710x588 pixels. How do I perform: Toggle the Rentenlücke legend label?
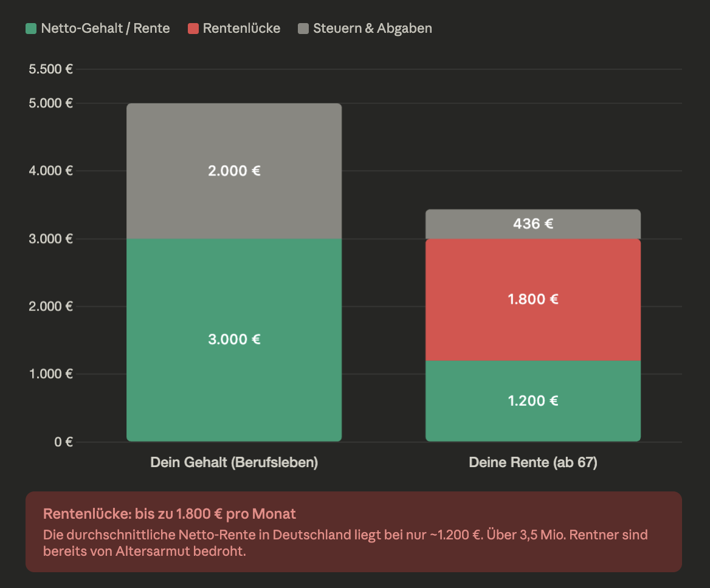(x=241, y=29)
